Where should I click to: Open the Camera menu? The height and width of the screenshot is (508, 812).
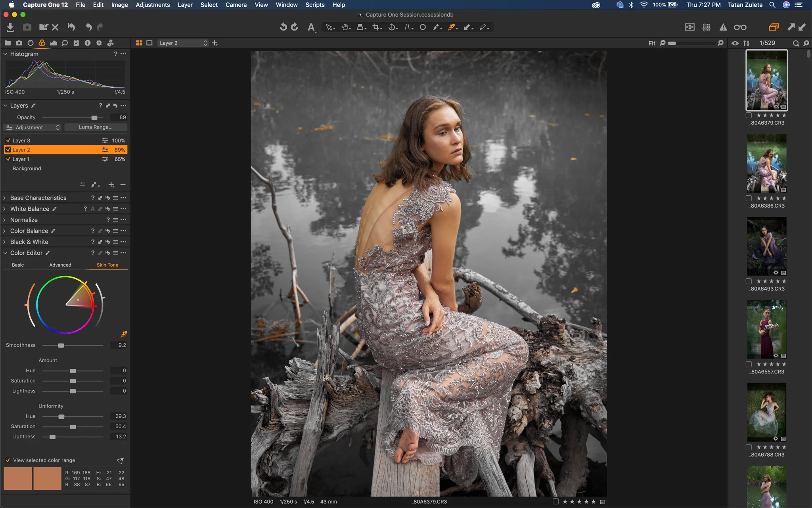click(236, 5)
